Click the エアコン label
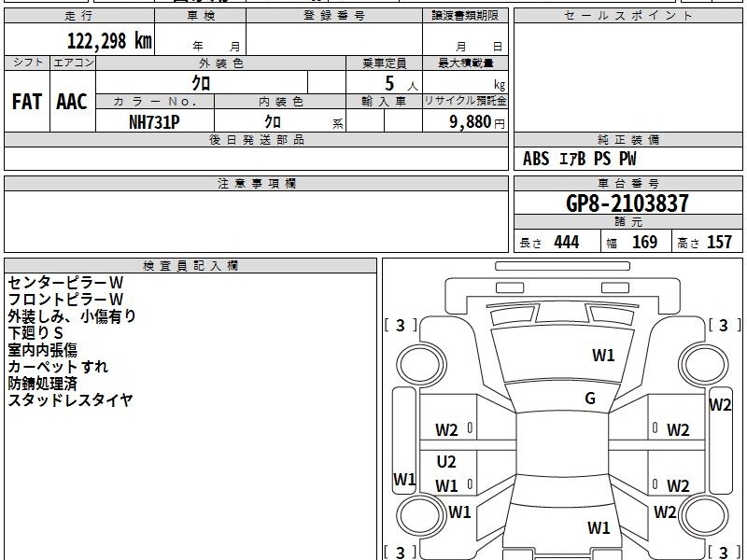Screen dimensions: 747x560 [x=73, y=63]
